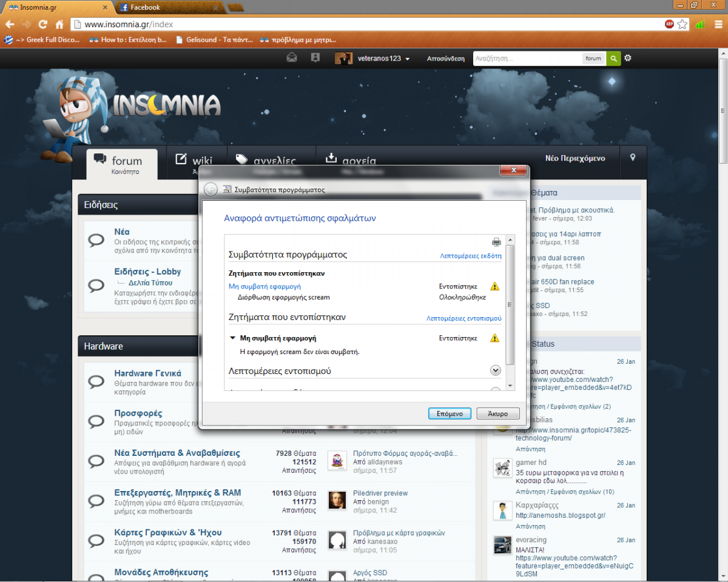Open advanced search gear icon

tap(628, 58)
